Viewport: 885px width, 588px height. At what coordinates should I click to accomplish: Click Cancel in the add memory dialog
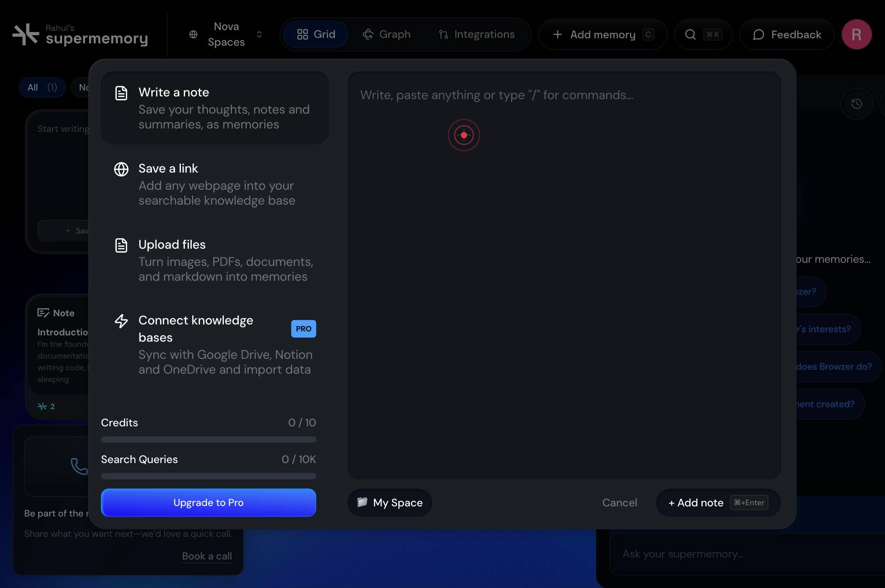point(619,502)
